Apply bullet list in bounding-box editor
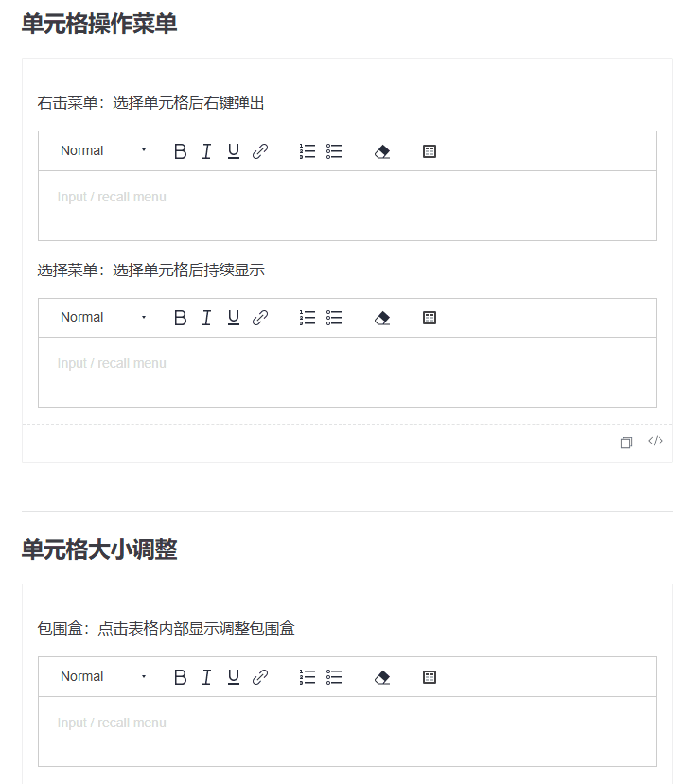The image size is (686, 784). coord(334,677)
